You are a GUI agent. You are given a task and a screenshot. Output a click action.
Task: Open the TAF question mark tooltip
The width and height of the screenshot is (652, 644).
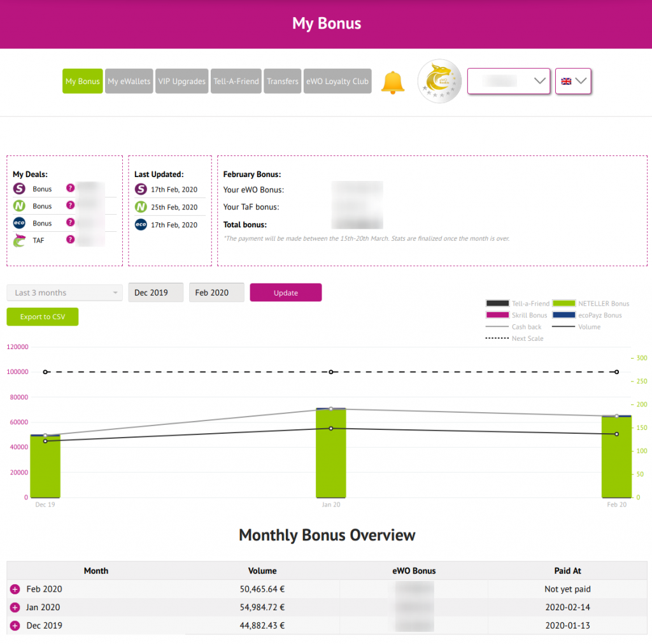69,240
